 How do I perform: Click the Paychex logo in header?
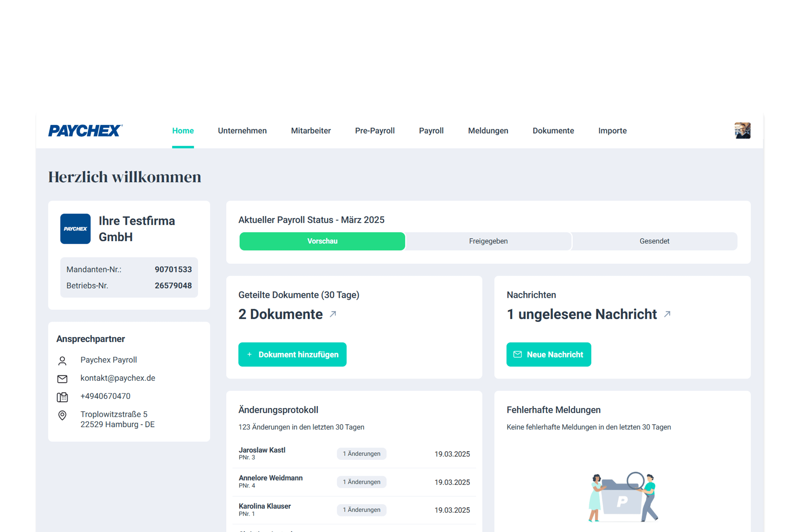pyautogui.click(x=85, y=130)
